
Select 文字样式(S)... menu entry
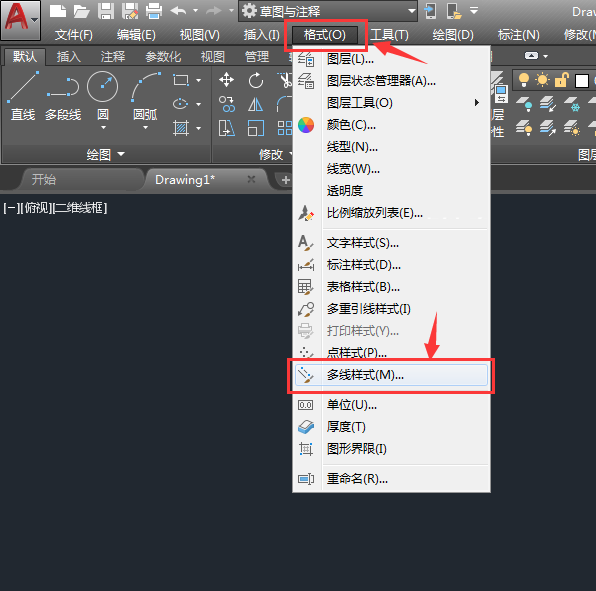391,242
